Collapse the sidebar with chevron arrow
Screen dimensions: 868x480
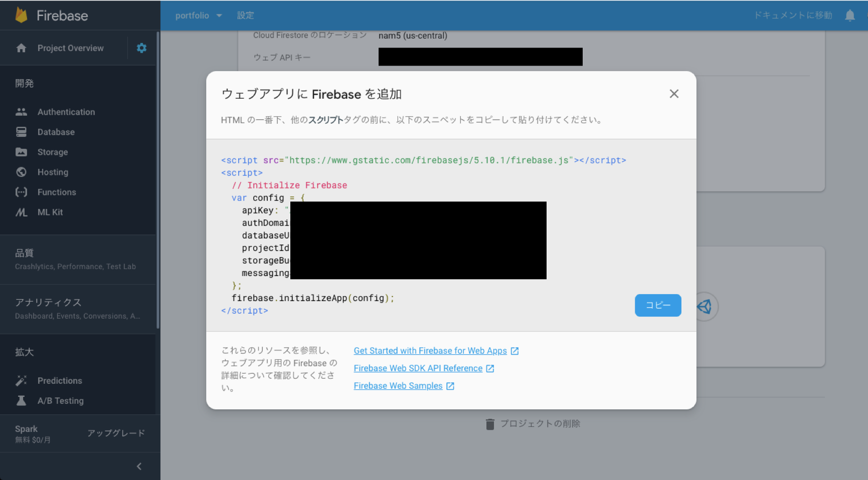(139, 466)
